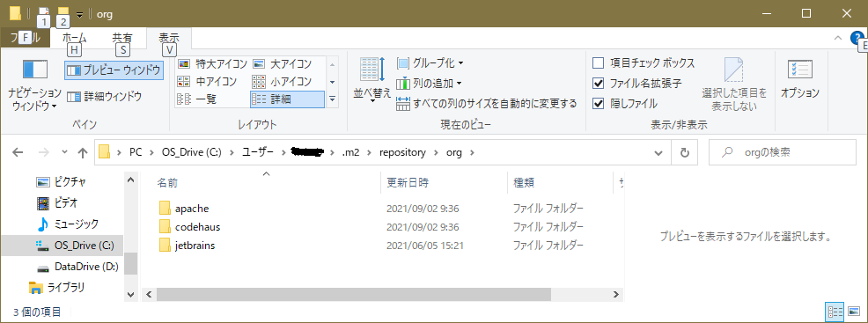Click repository breadcrumb segment
Screen dimensions: 868x323
403,152
